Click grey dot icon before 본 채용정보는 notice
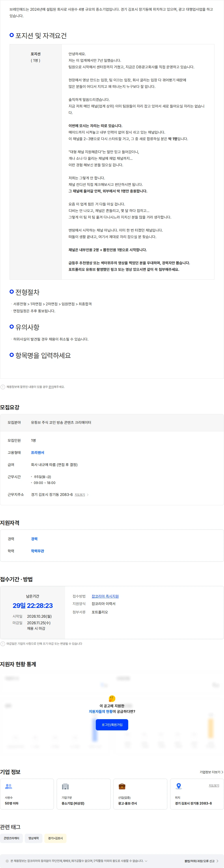The image size is (224, 868). (7, 861)
